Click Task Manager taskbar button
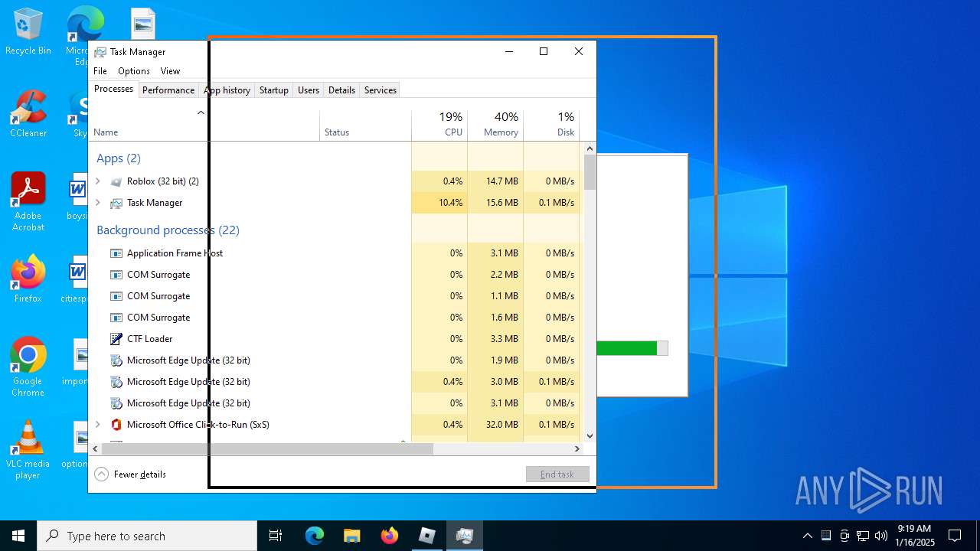This screenshot has height=551, width=980. tap(465, 536)
